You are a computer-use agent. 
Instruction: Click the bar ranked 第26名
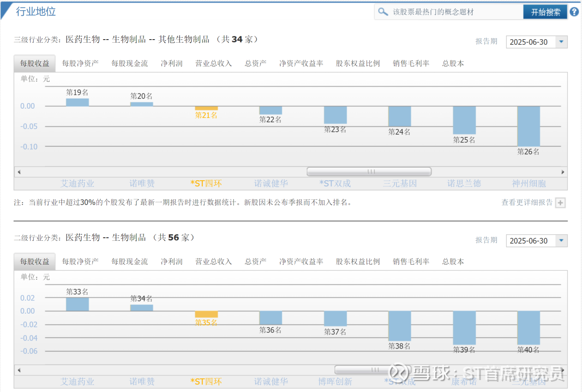click(529, 126)
